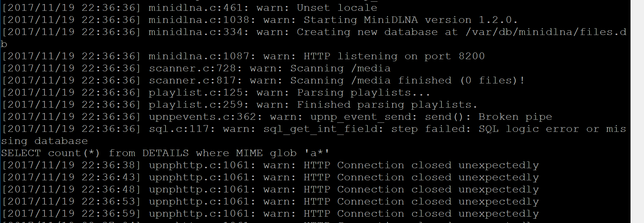Click the "Unset locale" warning text
The height and width of the screenshot is (223, 644).
337,8
